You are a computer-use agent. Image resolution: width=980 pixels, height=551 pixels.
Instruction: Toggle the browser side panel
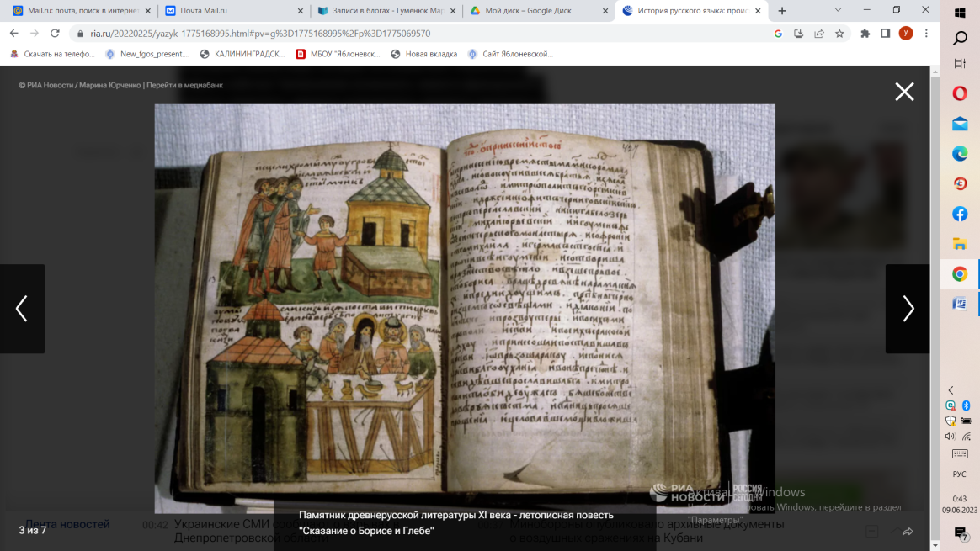tap(885, 34)
